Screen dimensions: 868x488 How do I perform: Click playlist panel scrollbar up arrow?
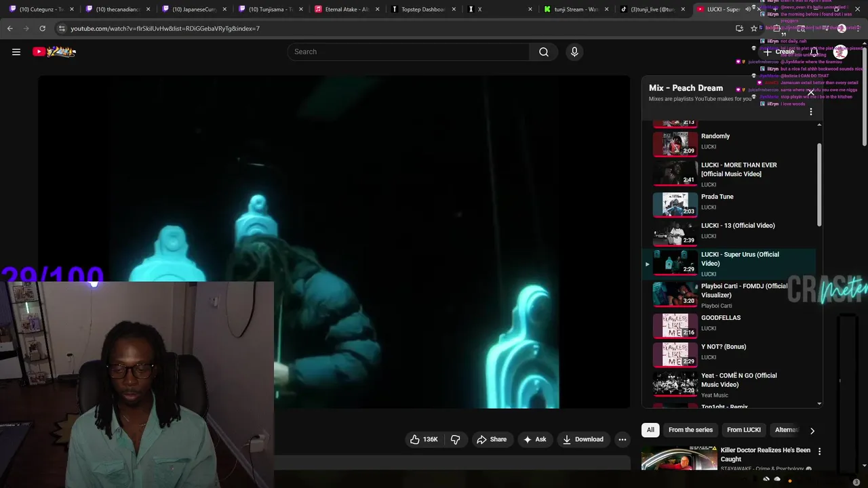point(819,125)
